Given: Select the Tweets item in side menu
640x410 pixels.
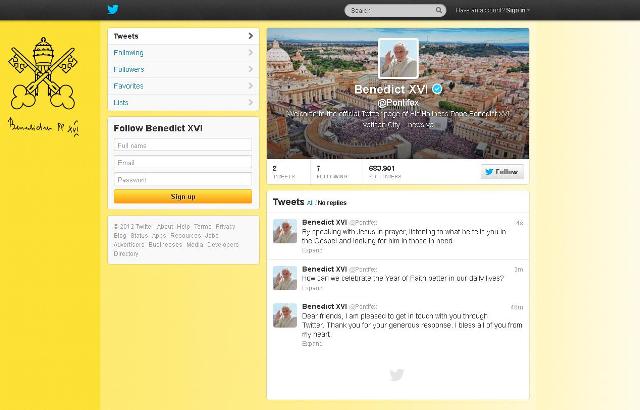Looking at the screenshot, I should tap(183, 36).
